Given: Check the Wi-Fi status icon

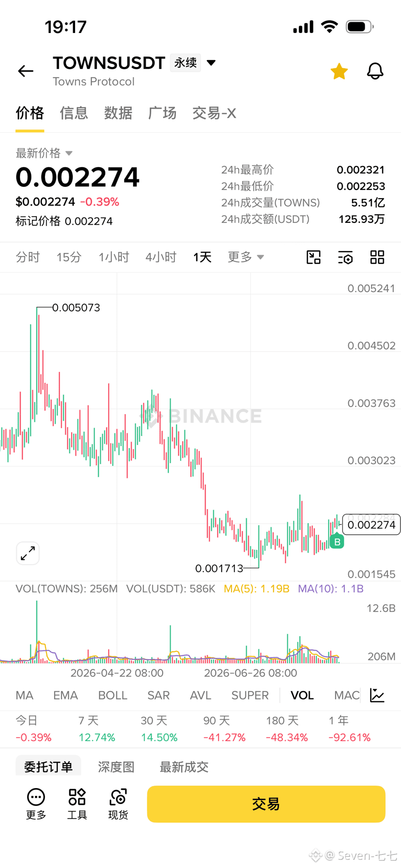Looking at the screenshot, I should click(330, 27).
